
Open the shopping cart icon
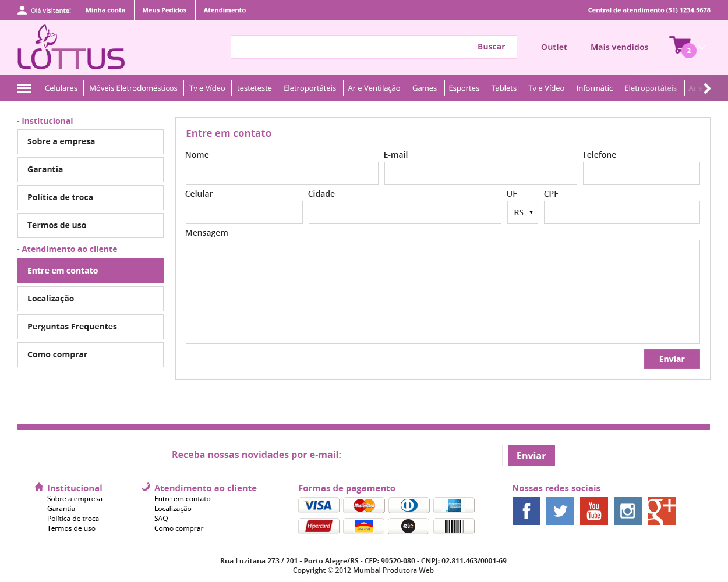[679, 45]
